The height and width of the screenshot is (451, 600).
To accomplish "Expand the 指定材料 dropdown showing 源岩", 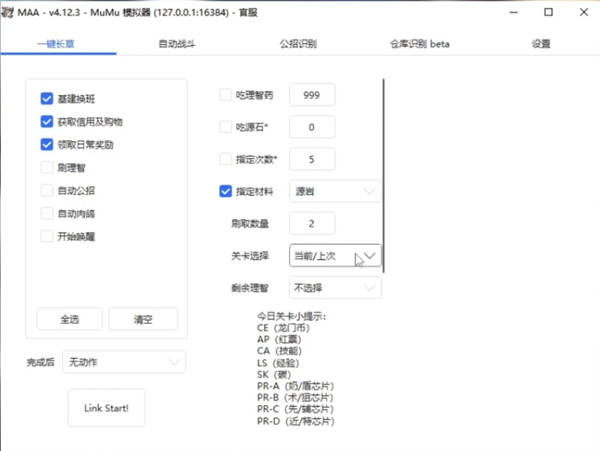I will coord(335,191).
